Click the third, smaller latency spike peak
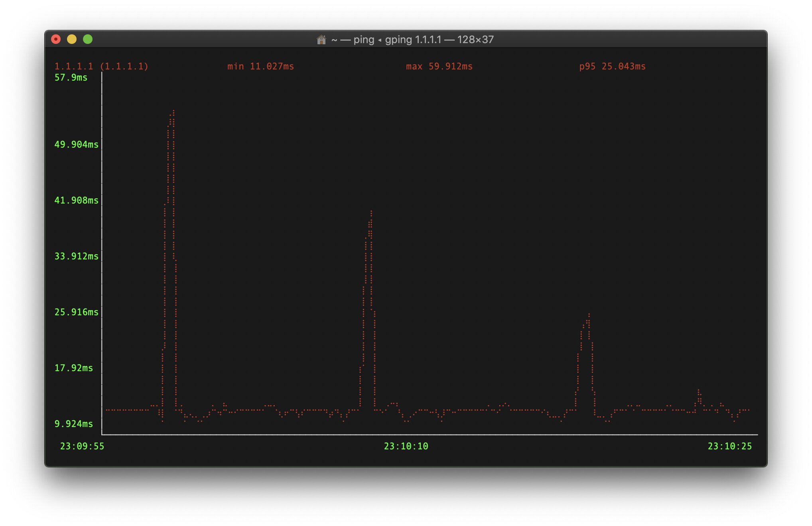 coord(589,315)
